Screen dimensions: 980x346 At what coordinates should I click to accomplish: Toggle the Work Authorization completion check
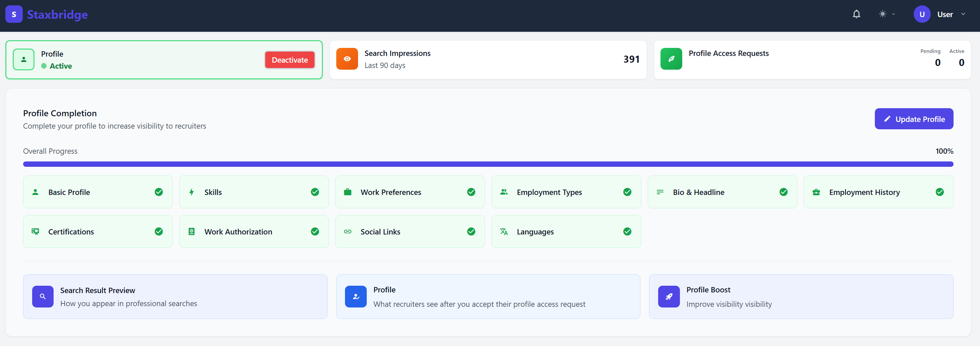(x=315, y=231)
